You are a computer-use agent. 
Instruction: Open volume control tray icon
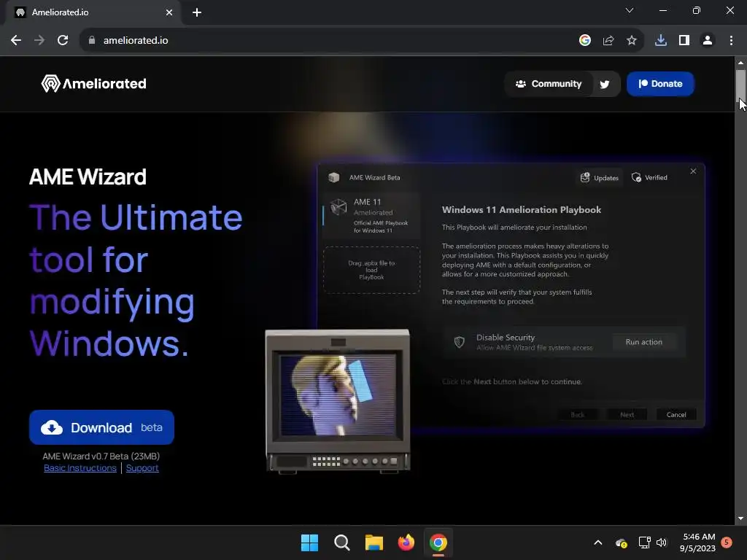point(661,542)
